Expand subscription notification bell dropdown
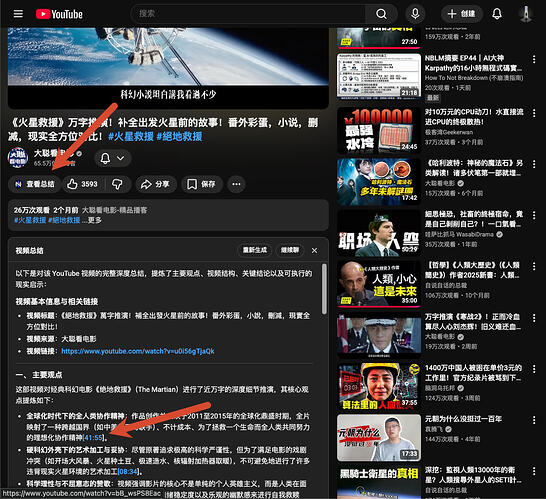Image resolution: width=546 pixels, height=499 pixels. tap(112, 158)
